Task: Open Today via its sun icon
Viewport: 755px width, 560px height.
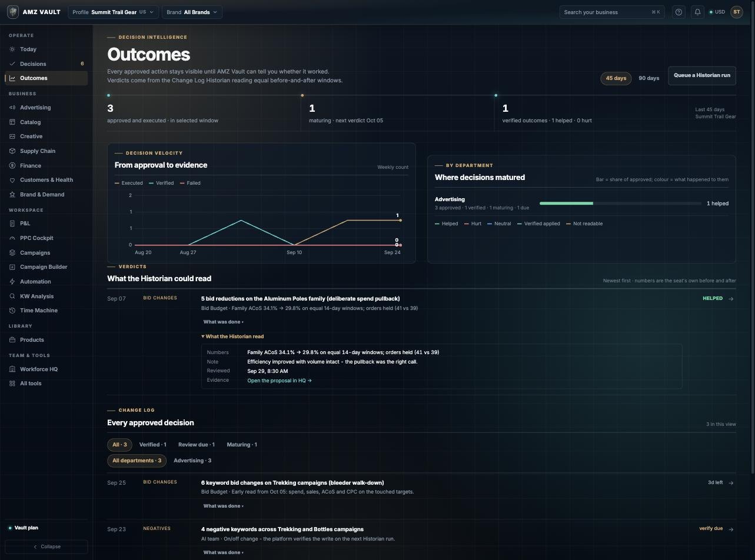Action: 12,49
